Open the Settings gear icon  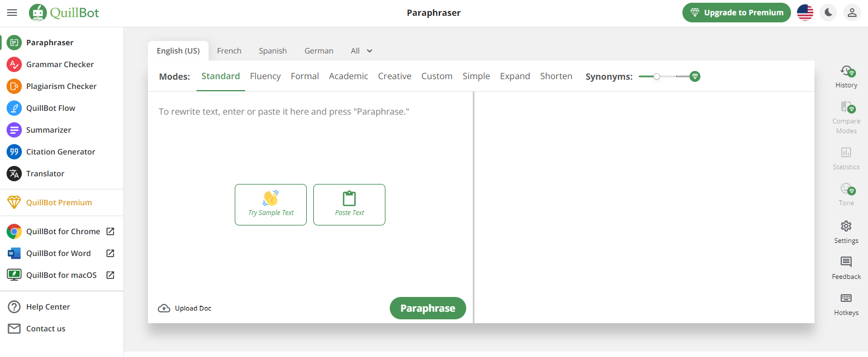point(846,226)
